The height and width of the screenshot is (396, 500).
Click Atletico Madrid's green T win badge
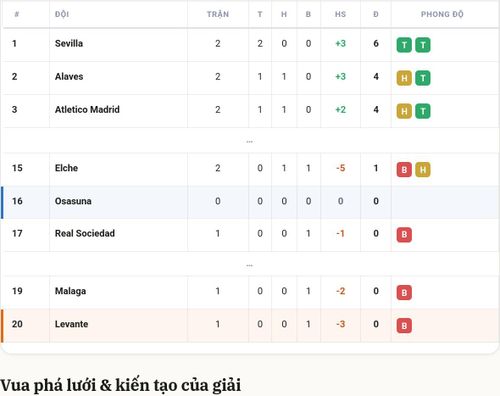pyautogui.click(x=423, y=111)
